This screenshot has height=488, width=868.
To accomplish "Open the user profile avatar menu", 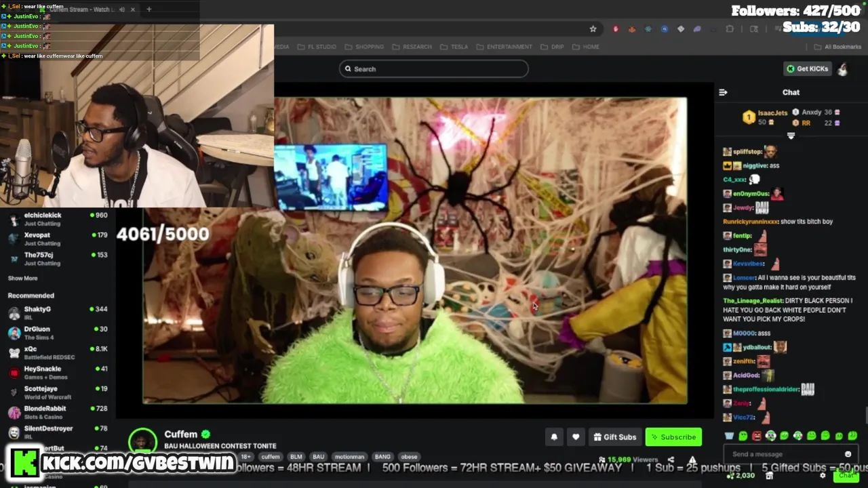I will [x=842, y=68].
